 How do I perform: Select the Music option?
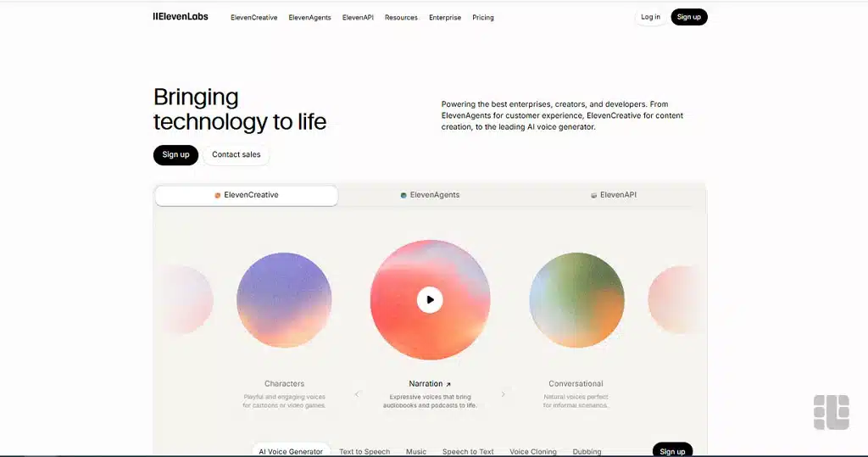click(x=415, y=451)
